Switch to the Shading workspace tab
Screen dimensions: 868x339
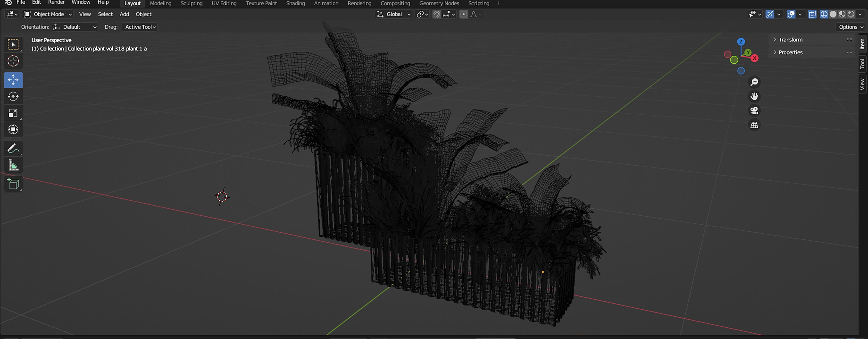pos(296,3)
